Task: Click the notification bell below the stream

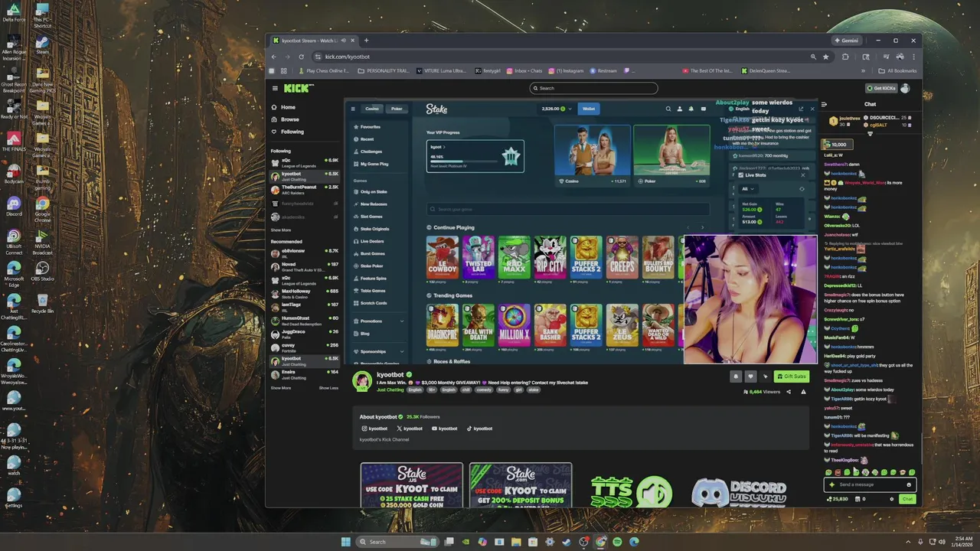Action: point(736,376)
